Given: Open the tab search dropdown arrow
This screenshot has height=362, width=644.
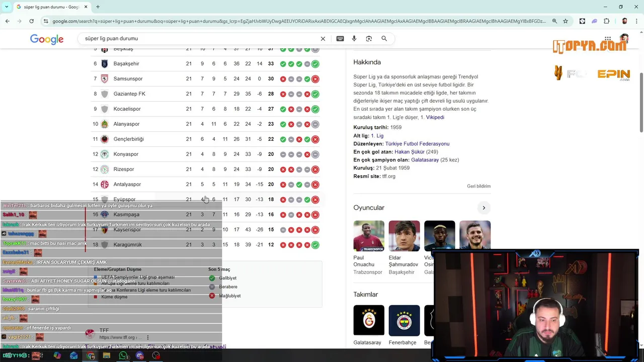Looking at the screenshot, I should pos(6,7).
